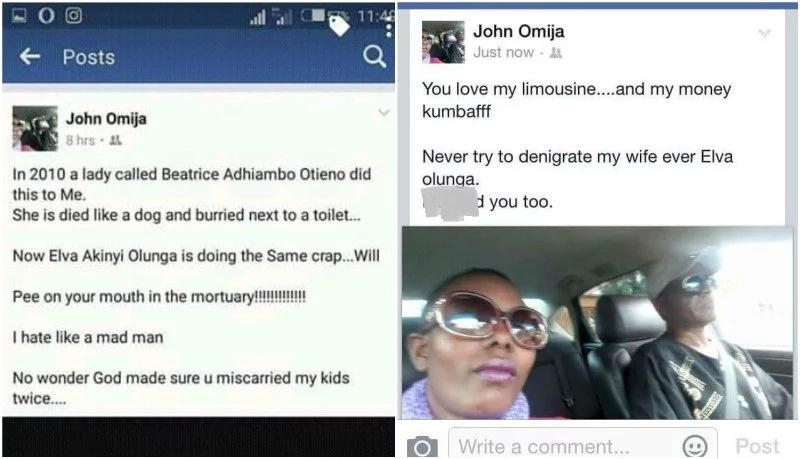Tap the audience icon next to Just now
This screenshot has width=800, height=459.
(556, 53)
